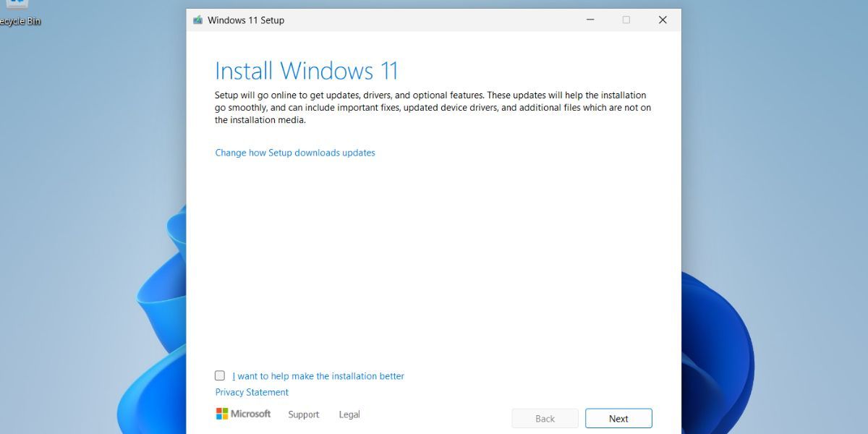Viewport: 868px width, 434px height.
Task: Click the Setup will go online paragraph
Action: (x=433, y=108)
